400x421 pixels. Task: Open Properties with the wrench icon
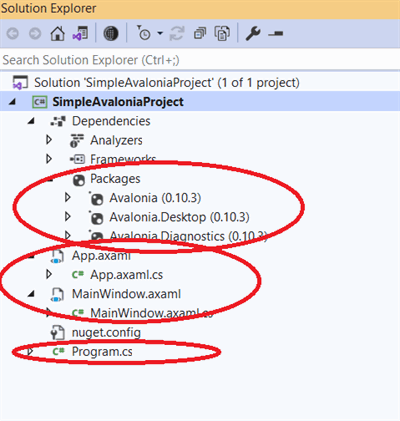coord(253,34)
